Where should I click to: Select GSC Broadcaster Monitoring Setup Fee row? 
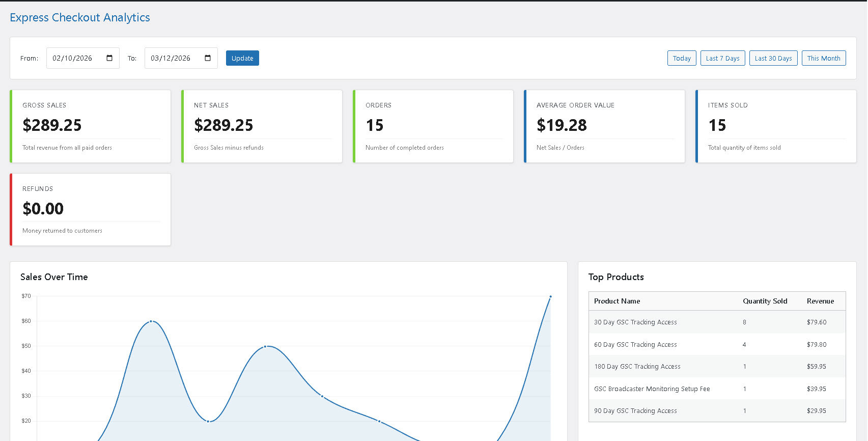click(x=717, y=389)
